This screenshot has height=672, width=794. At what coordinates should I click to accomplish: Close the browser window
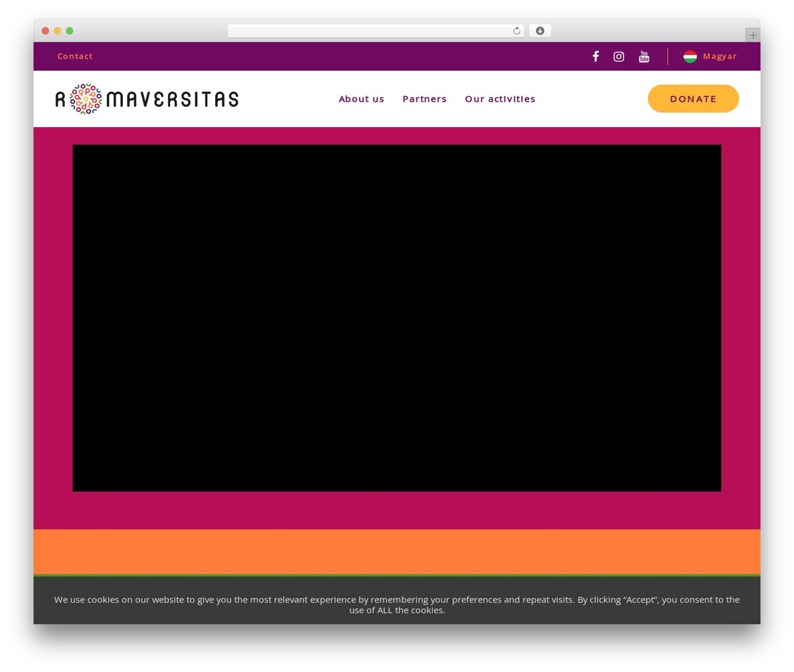(x=45, y=31)
